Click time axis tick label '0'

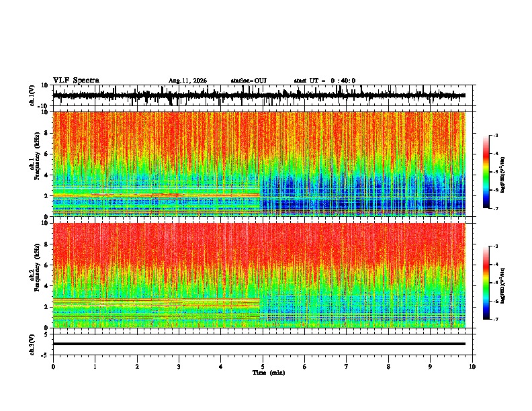tap(53, 367)
